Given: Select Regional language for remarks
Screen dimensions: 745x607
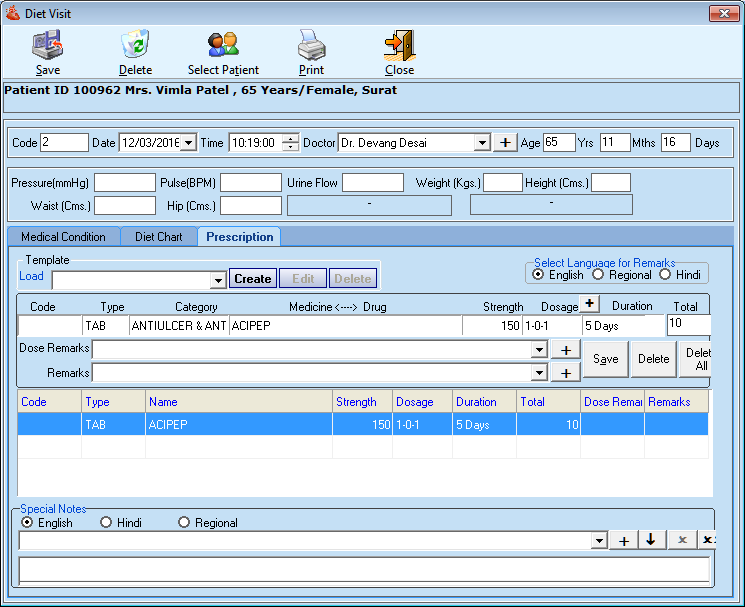Looking at the screenshot, I should (599, 275).
